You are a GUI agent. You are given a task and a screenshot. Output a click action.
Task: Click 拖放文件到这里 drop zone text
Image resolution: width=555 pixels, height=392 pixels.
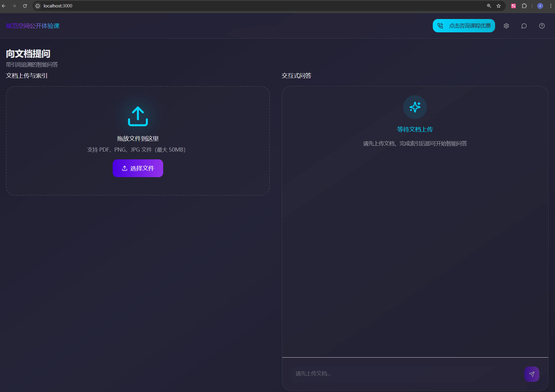[138, 139]
